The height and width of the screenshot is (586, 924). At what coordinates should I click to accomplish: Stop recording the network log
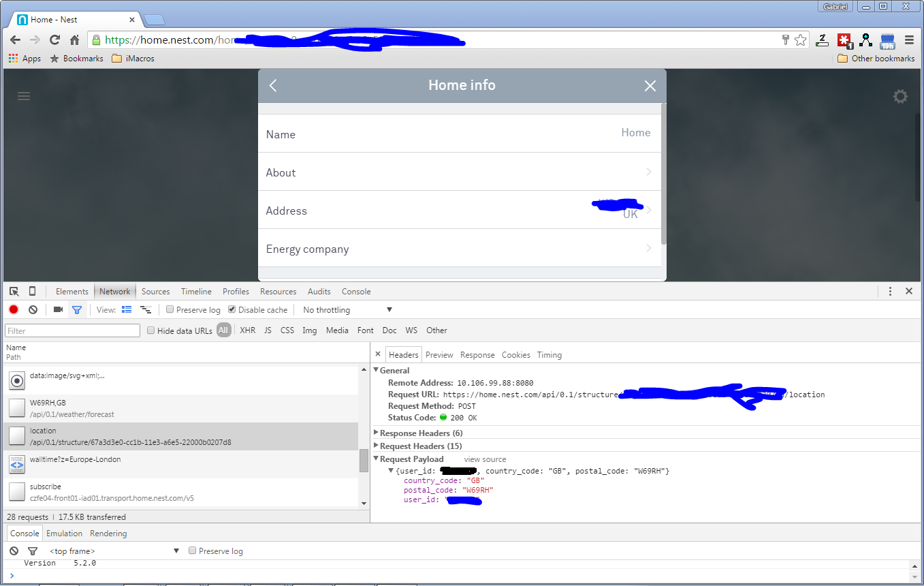tap(14, 310)
